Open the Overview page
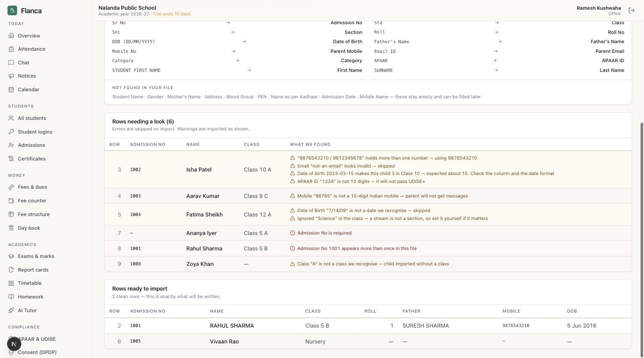The image size is (644, 358). point(29,36)
